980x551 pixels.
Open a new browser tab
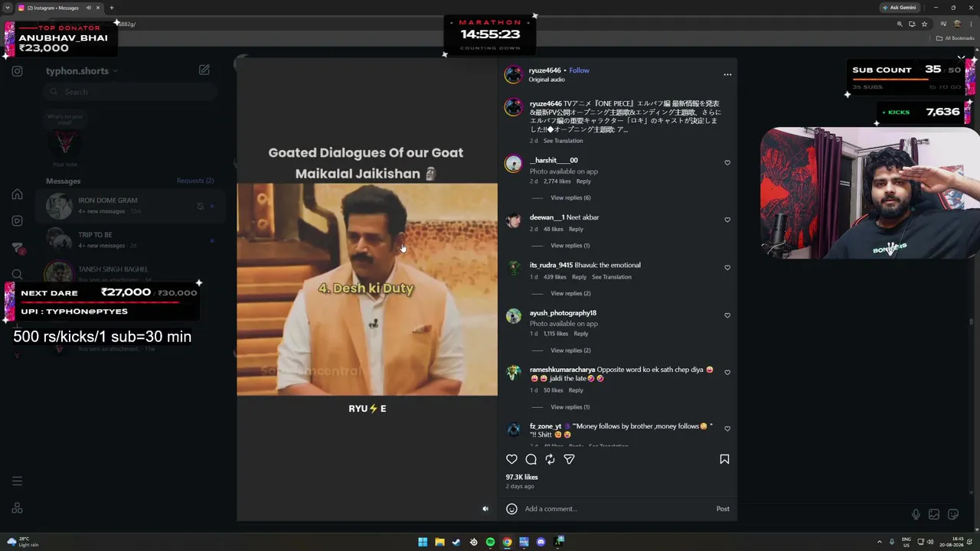tap(111, 8)
